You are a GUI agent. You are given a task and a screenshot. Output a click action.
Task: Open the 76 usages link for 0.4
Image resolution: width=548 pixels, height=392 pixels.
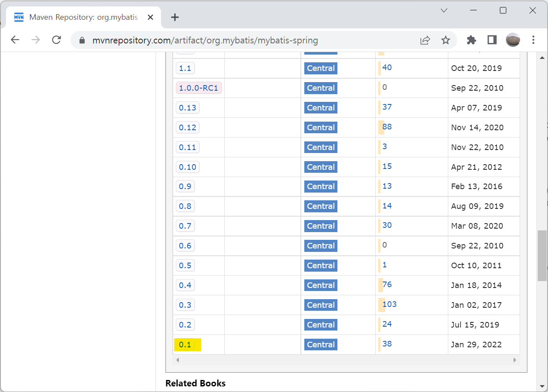pos(387,285)
